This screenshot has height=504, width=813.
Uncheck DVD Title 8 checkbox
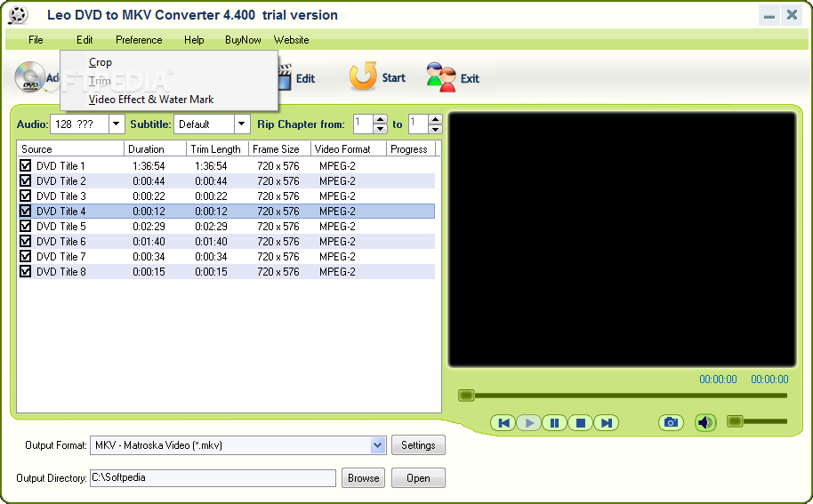tap(26, 271)
